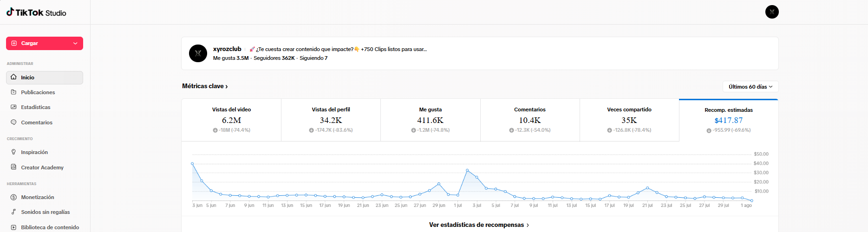Open the Últimos 60 días dropdown
This screenshot has height=232, width=868.
pos(751,87)
